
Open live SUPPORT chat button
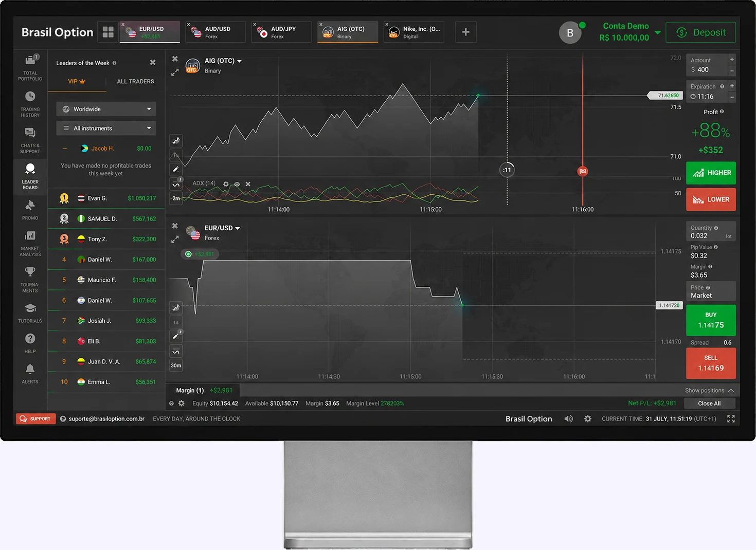(x=35, y=419)
